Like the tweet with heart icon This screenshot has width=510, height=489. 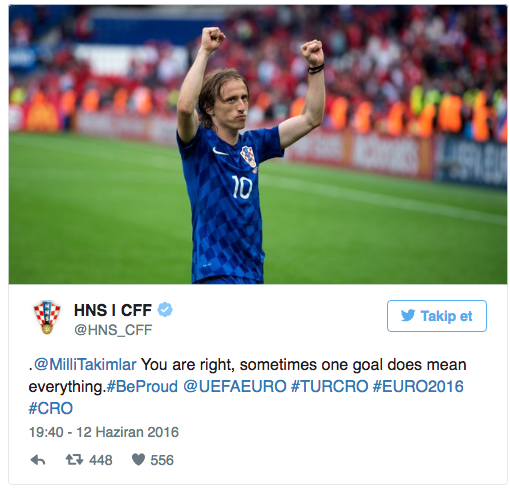pyautogui.click(x=138, y=460)
